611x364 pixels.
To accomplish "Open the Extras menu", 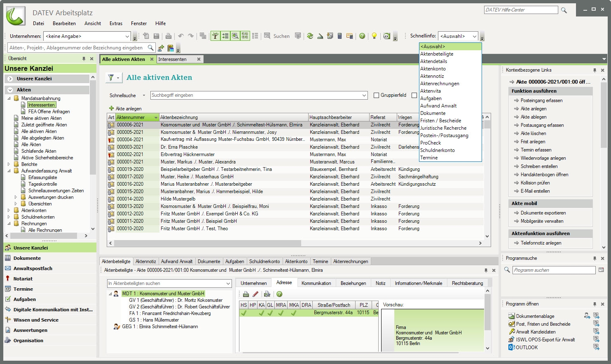I will pos(116,23).
